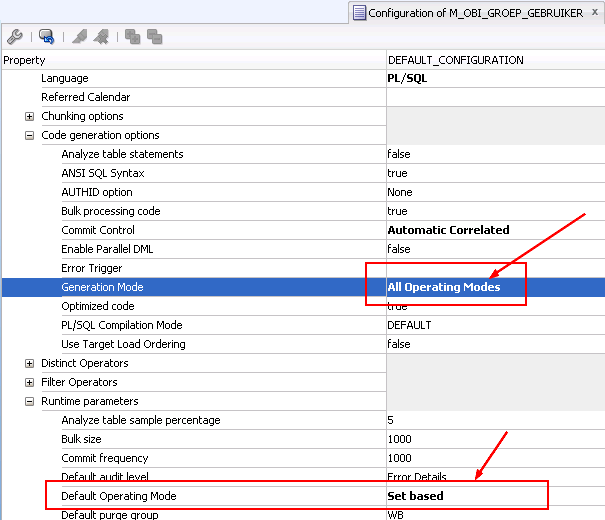Click the first grayed pin icon in toolbar

click(79, 37)
